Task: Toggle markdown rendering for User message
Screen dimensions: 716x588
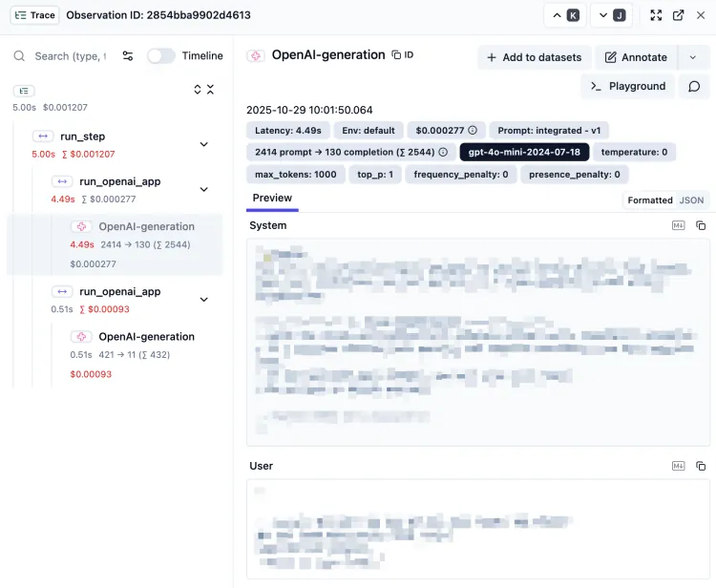Action: (679, 466)
